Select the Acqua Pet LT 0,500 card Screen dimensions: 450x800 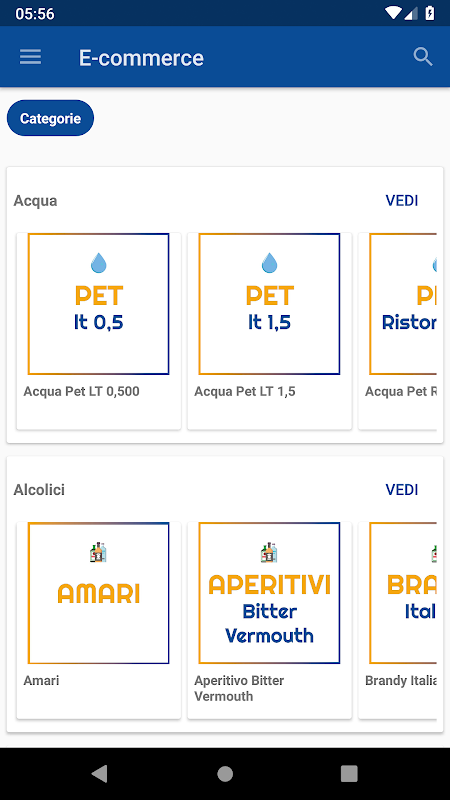click(98, 331)
